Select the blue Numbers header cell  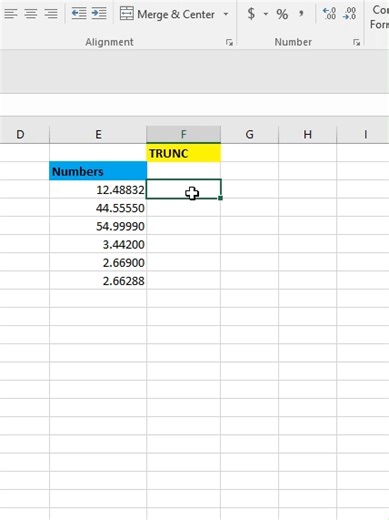click(x=98, y=171)
